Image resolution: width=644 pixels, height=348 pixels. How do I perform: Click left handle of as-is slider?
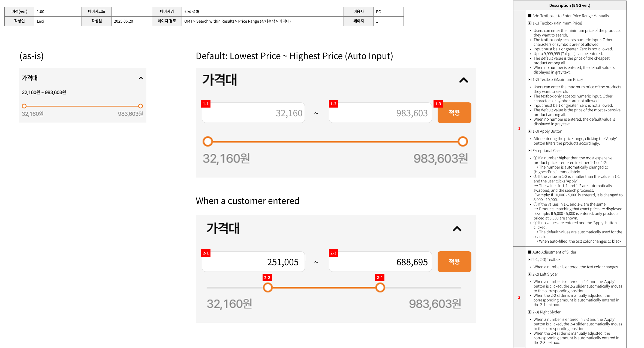tap(24, 106)
